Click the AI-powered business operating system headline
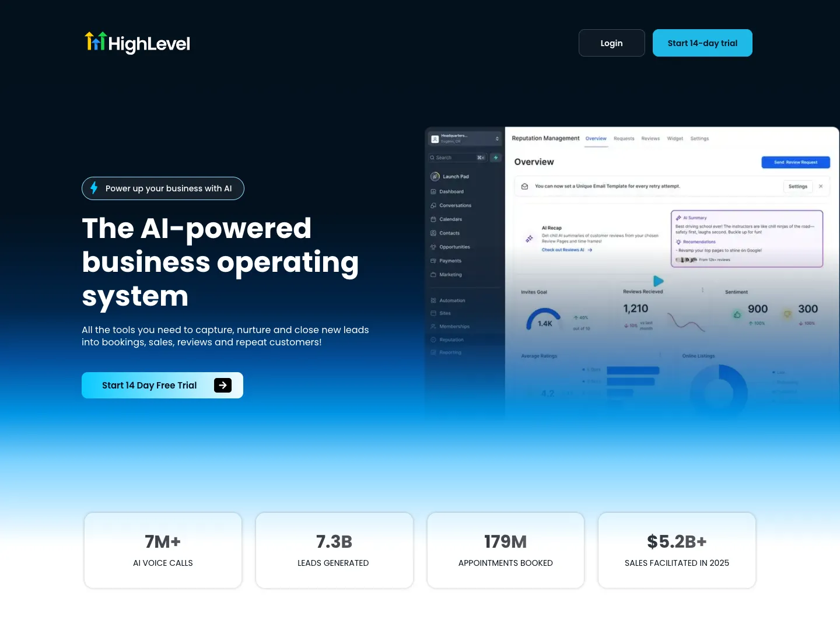 point(220,262)
